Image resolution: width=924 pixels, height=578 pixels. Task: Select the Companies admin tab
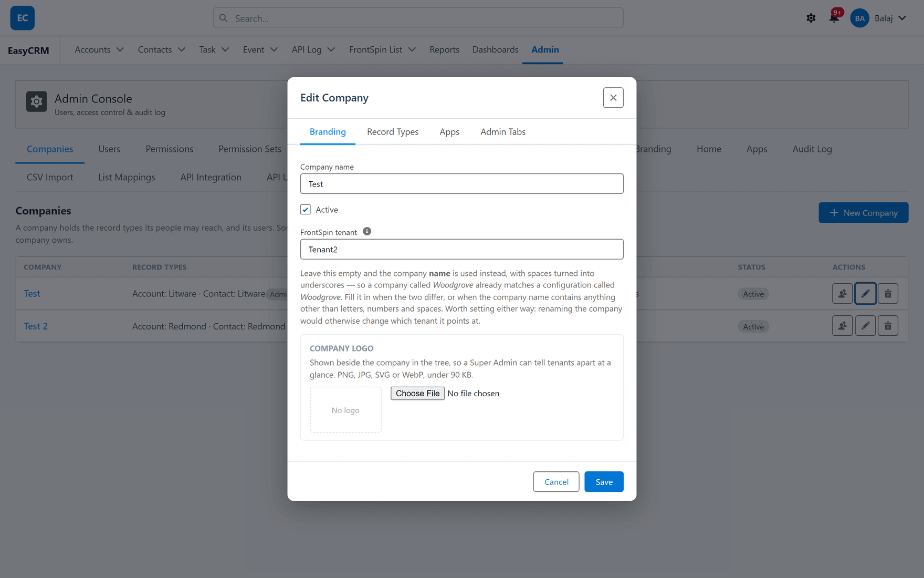(x=50, y=149)
